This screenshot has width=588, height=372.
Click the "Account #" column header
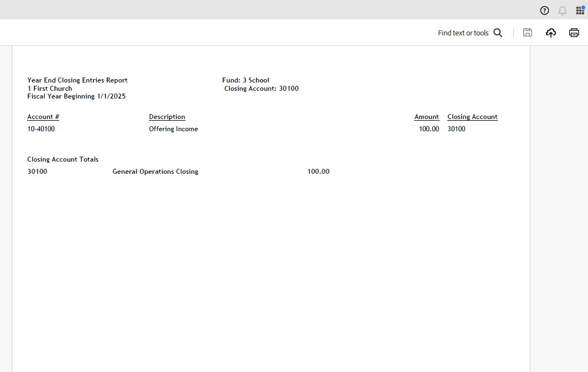(x=43, y=117)
